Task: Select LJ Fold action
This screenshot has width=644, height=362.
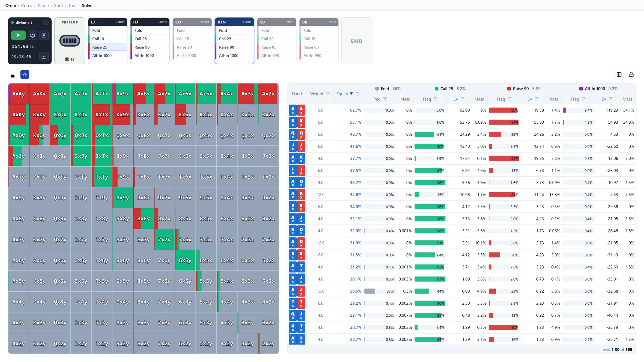Action: pyautogui.click(x=108, y=30)
